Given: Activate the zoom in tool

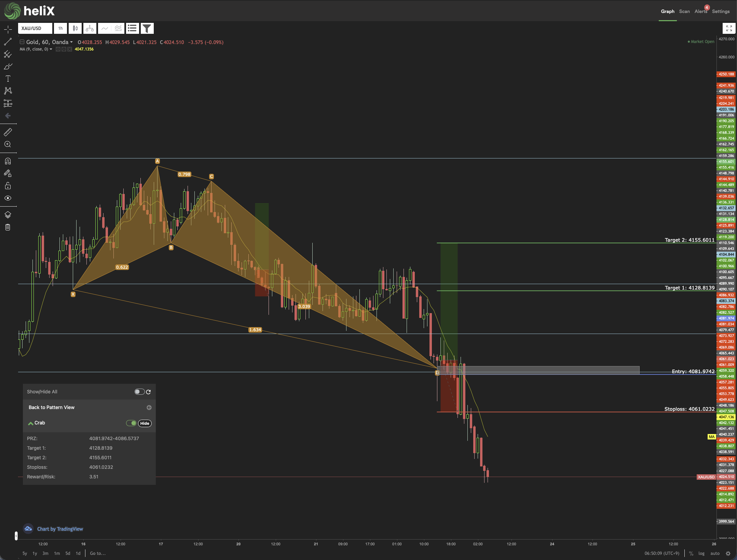Looking at the screenshot, I should point(8,144).
